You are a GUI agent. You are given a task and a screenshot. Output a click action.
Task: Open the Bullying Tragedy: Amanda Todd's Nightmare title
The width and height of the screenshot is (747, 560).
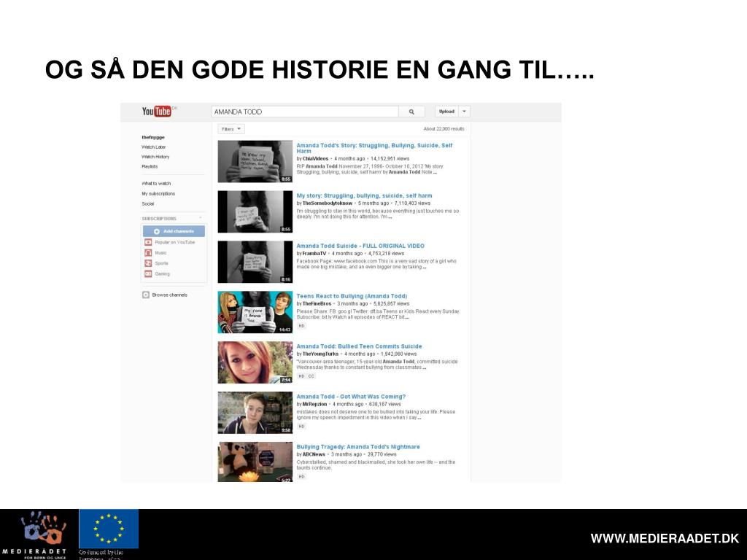tap(358, 447)
